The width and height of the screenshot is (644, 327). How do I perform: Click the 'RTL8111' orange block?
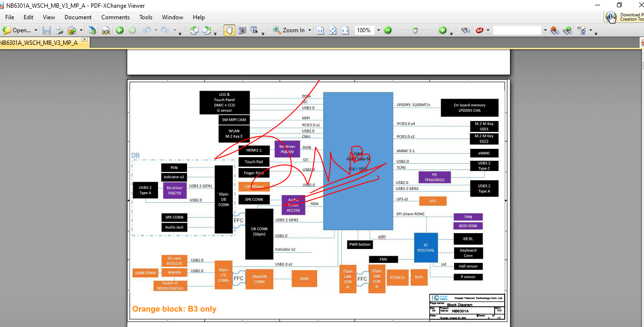pyautogui.click(x=397, y=277)
